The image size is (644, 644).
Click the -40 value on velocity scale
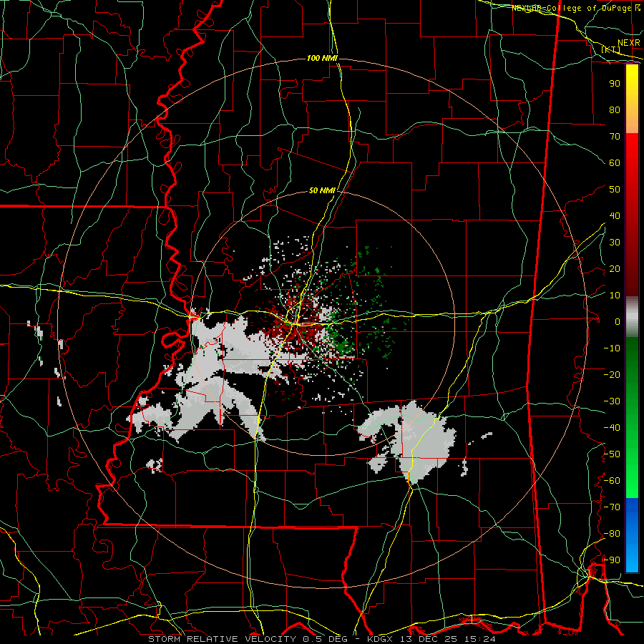[612, 428]
